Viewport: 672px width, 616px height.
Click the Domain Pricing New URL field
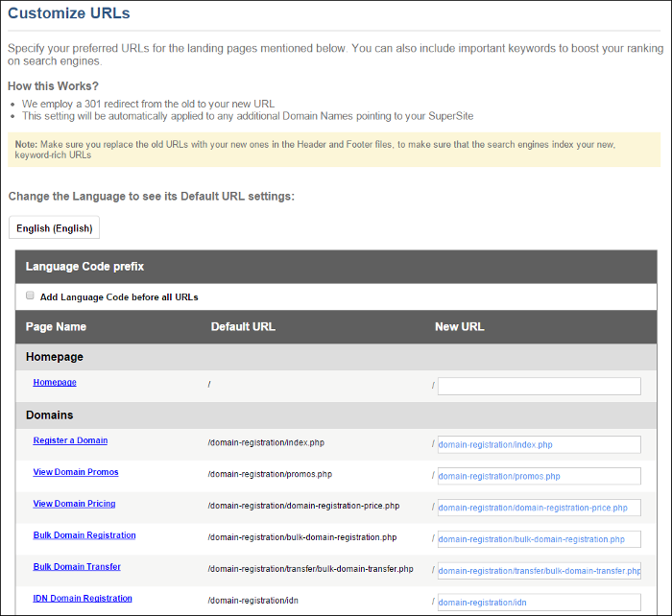pyautogui.click(x=539, y=508)
